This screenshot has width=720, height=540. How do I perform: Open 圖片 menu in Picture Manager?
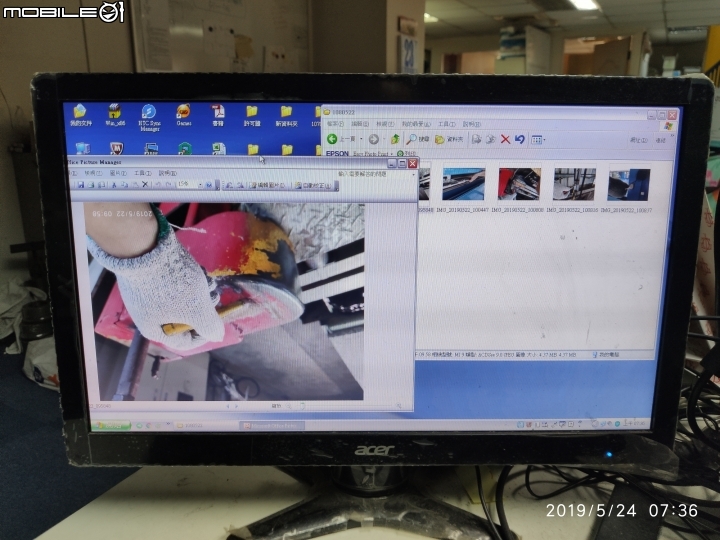118,173
